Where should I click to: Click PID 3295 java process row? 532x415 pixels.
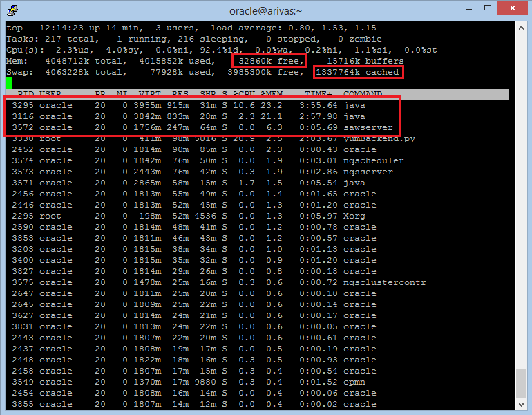click(x=189, y=105)
